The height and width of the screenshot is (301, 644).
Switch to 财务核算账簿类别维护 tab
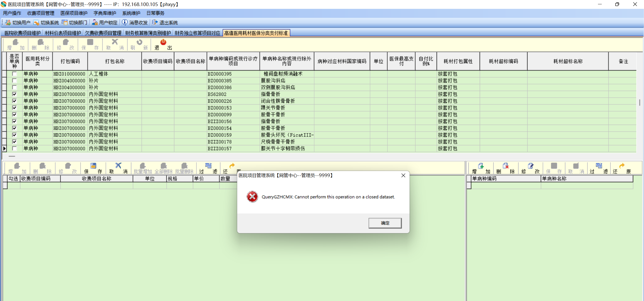point(148,33)
